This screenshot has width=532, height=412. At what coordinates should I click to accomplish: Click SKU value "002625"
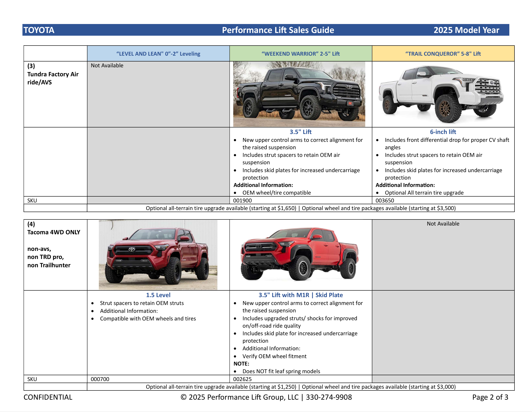pos(242,379)
